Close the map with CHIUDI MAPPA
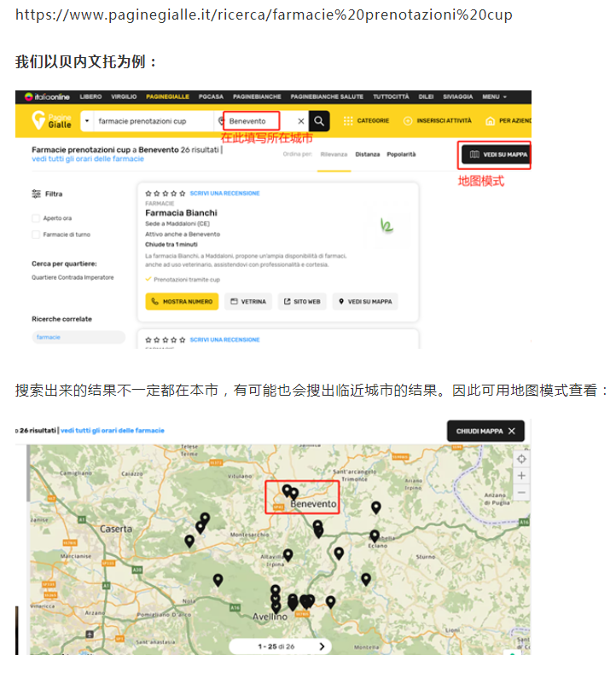Image resolution: width=616 pixels, height=678 pixels. (485, 431)
